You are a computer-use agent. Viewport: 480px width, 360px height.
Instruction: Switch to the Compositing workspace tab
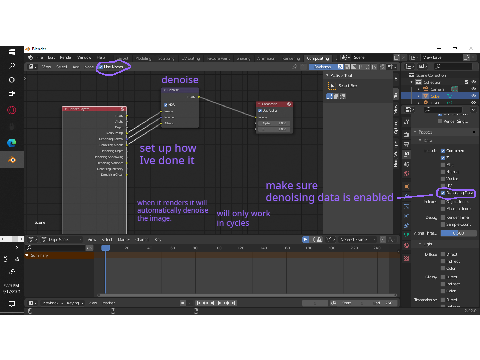(x=318, y=58)
